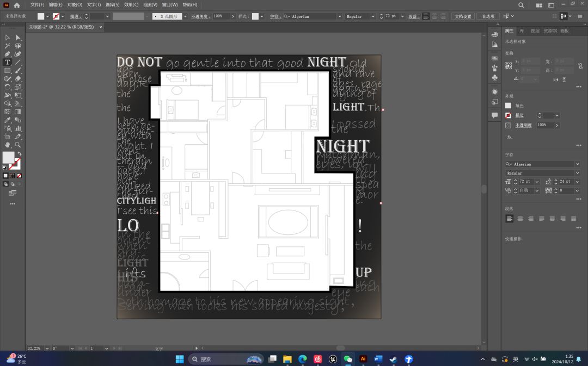Image resolution: width=588 pixels, height=366 pixels.
Task: Expand opacity slider arrow in properties panel
Action: 557,125
